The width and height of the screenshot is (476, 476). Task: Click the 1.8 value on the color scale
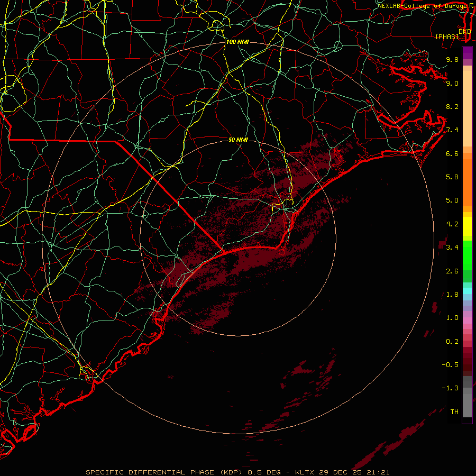click(x=452, y=295)
